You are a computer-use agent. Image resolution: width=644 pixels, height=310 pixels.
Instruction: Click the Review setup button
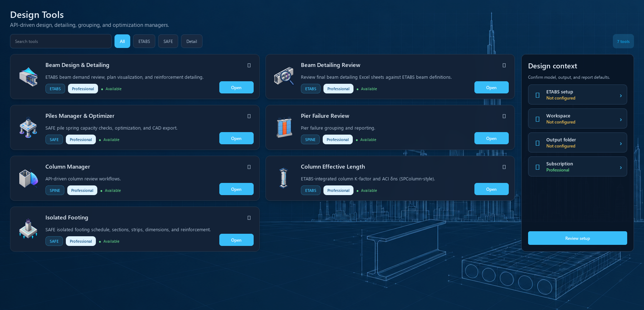point(577,238)
